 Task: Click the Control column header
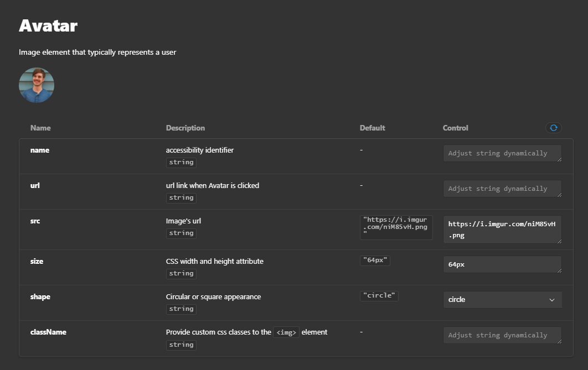pyautogui.click(x=455, y=128)
